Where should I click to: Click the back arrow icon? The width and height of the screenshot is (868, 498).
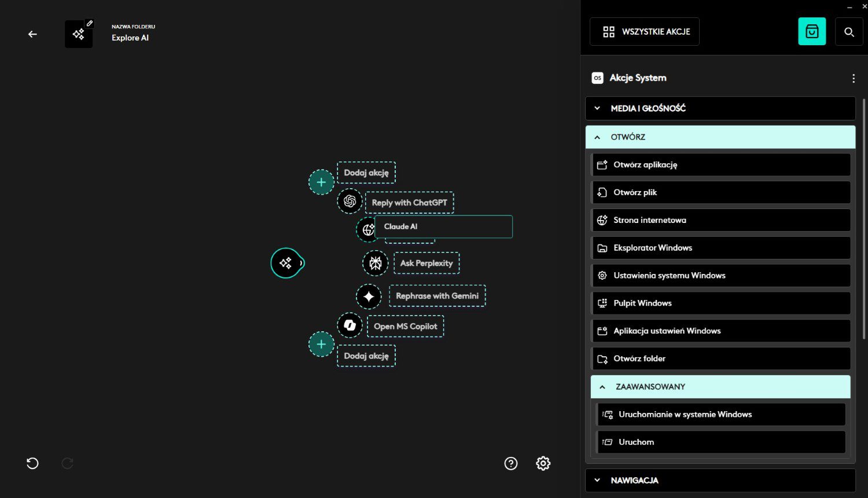point(32,34)
